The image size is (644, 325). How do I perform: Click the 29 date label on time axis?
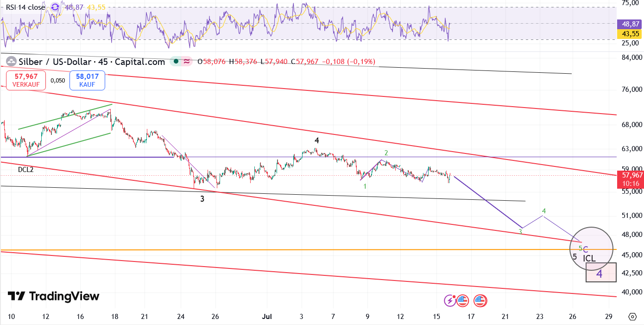pyautogui.click(x=609, y=317)
